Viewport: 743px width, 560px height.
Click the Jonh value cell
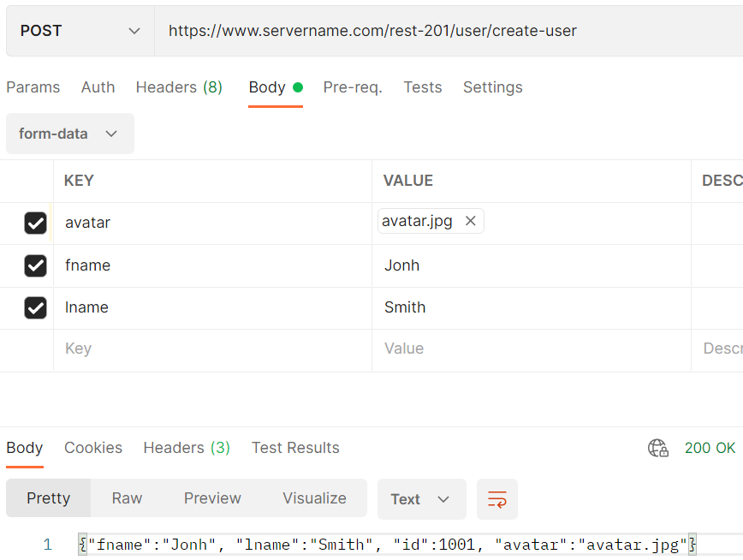[x=532, y=266]
